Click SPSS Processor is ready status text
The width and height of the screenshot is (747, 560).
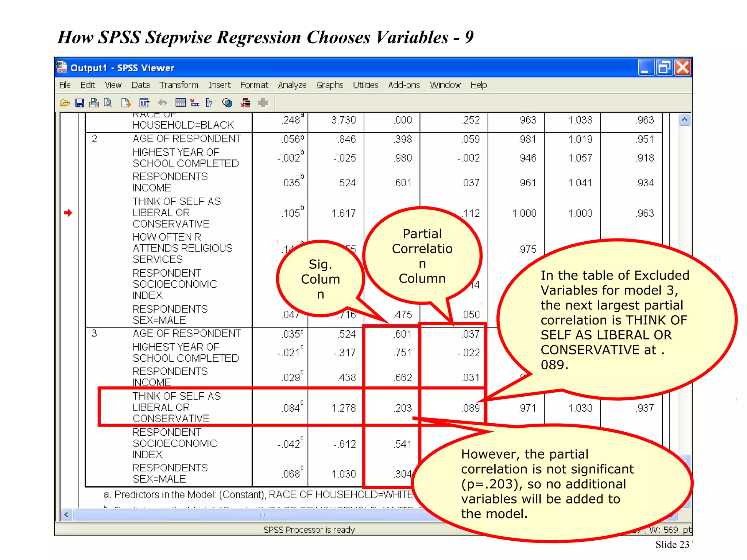point(309,529)
